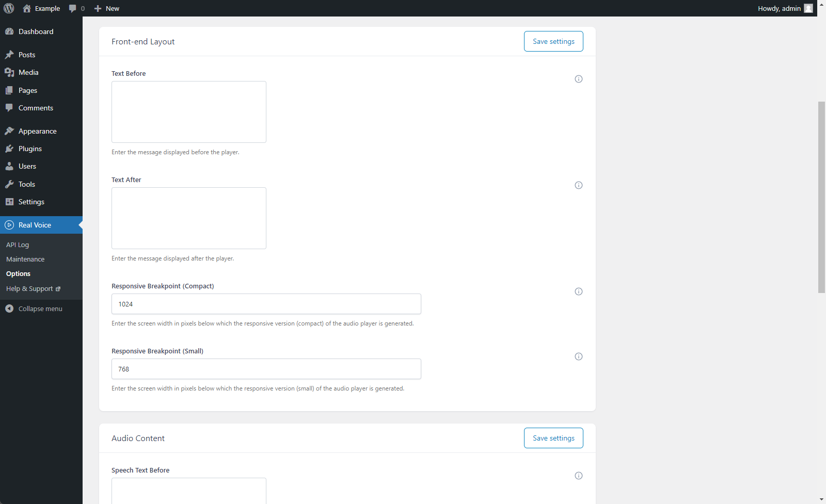The height and width of the screenshot is (504, 826).
Task: Click the WordPress logo icon
Action: (x=9, y=8)
